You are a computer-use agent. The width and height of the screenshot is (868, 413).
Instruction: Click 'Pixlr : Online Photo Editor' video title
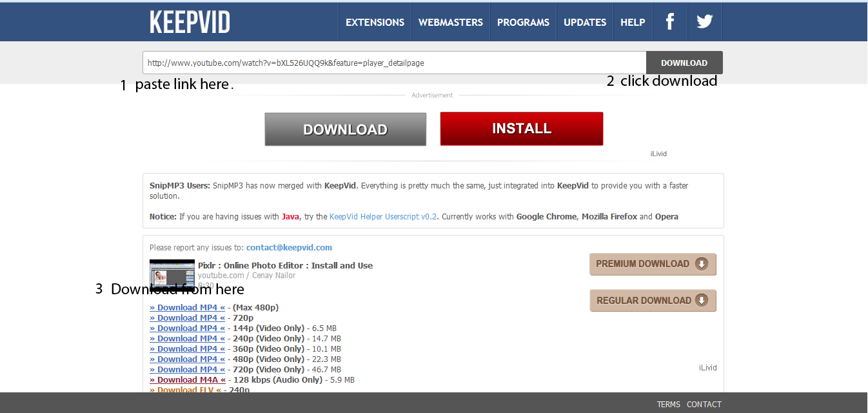tap(285, 265)
